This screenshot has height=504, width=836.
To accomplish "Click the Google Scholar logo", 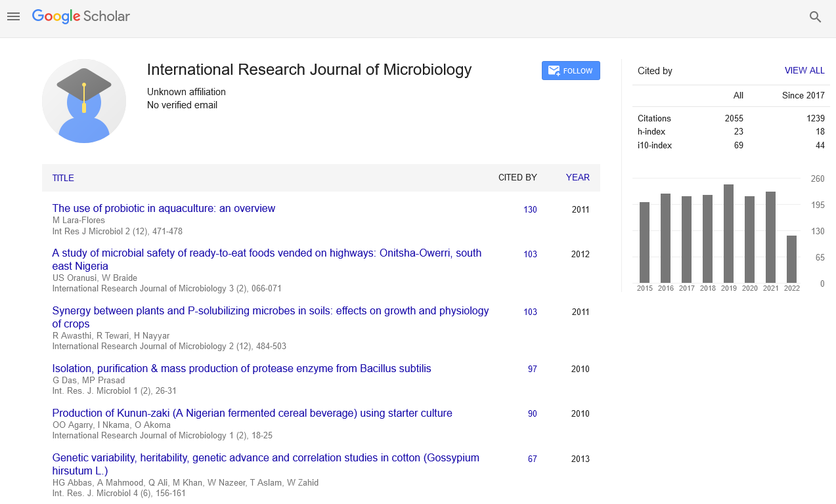I will coord(80,16).
